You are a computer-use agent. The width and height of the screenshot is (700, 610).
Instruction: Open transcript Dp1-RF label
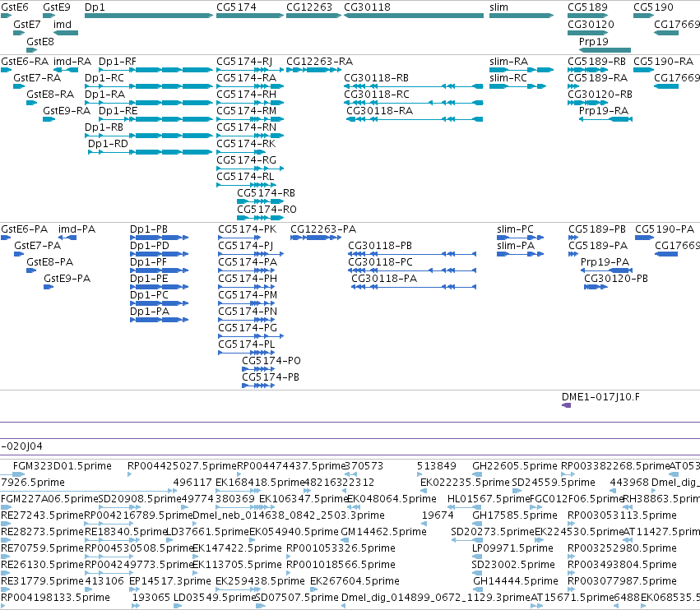118,61
